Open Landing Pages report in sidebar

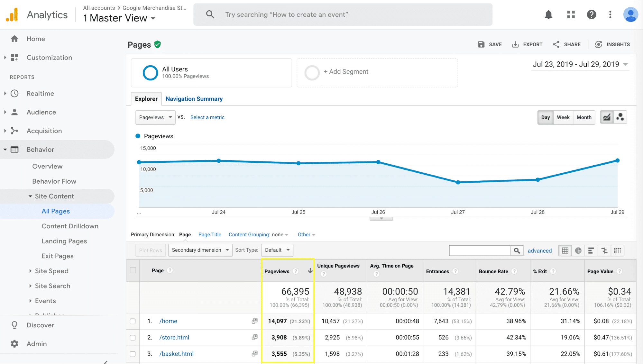point(64,241)
